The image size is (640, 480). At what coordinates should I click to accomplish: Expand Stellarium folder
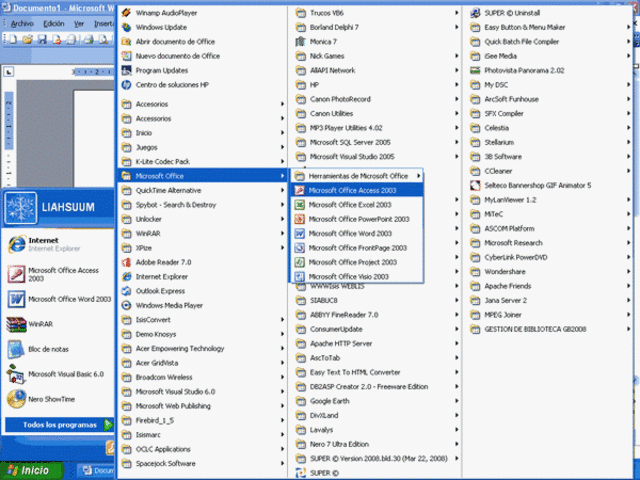549,142
